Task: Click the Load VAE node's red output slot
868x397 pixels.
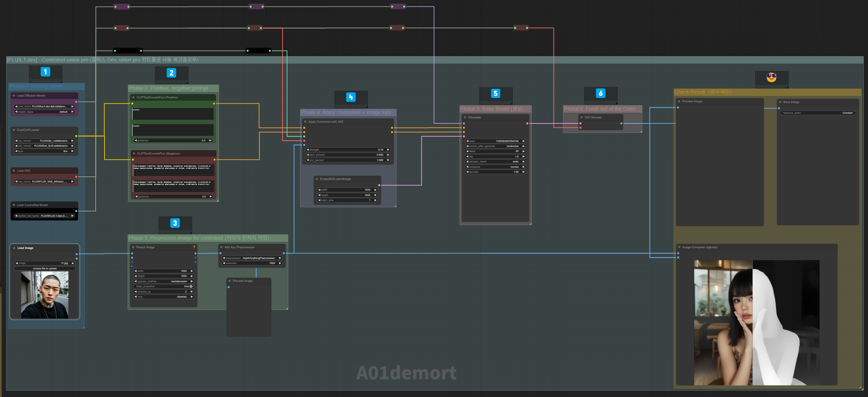Action: tap(76, 177)
